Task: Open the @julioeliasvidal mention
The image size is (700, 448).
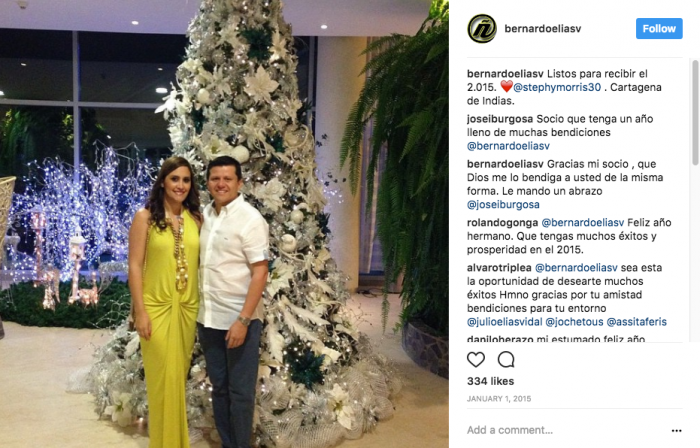Action: tap(504, 322)
